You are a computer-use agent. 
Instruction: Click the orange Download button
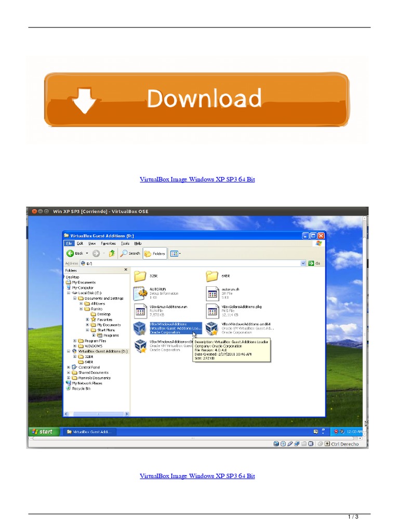[x=197, y=99]
